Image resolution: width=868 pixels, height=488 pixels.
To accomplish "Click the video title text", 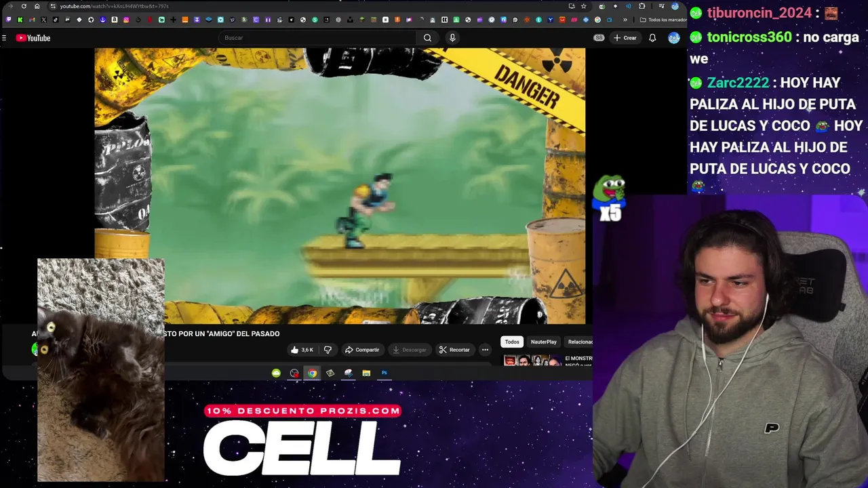I will (222, 333).
